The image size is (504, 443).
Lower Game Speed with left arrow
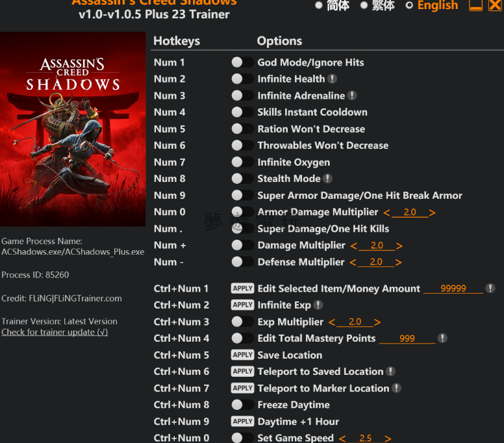point(342,438)
